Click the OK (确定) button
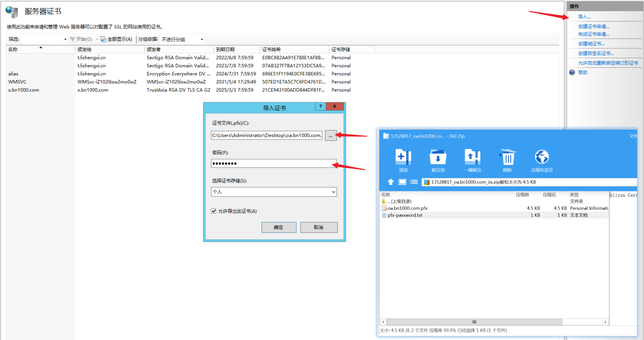 (x=279, y=227)
